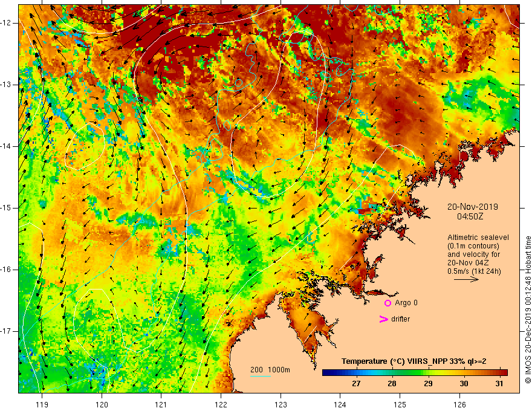
Task: Click the '-13' latitude axis label
Action: pos(6,85)
